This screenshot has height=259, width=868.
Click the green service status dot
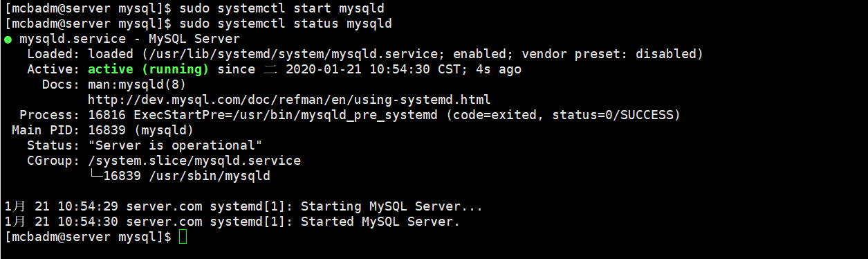[8, 39]
